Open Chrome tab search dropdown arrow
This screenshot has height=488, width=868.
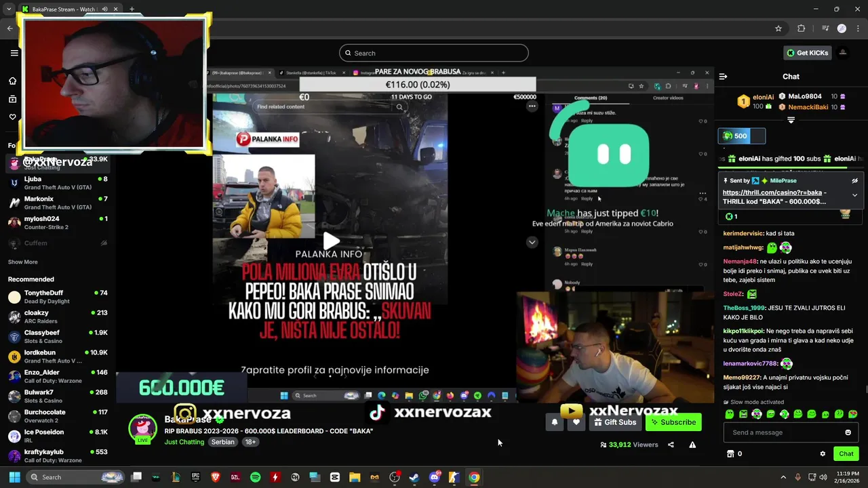(x=9, y=9)
